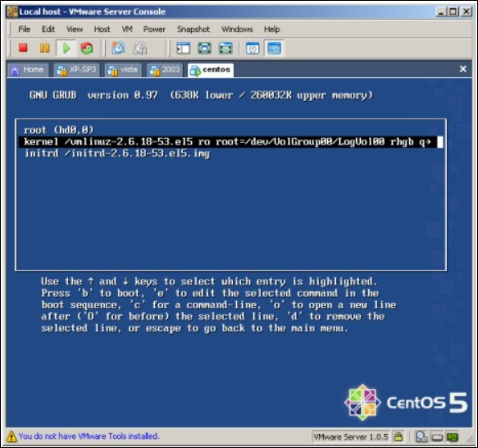Click the hard disk device status icon
Viewport: 478px width, 448px height.
(422, 437)
